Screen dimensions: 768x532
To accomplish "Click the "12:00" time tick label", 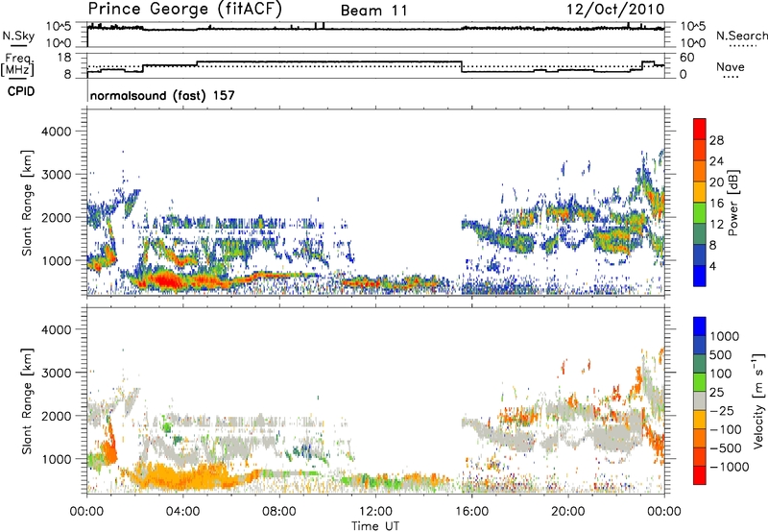I will [375, 512].
